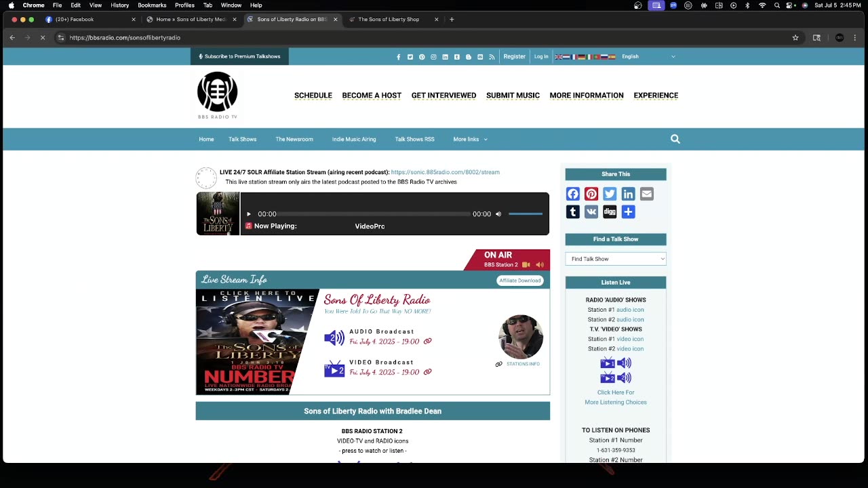The height and width of the screenshot is (488, 868).
Task: Open the SUBMIT MUSIC menu item
Action: click(513, 96)
